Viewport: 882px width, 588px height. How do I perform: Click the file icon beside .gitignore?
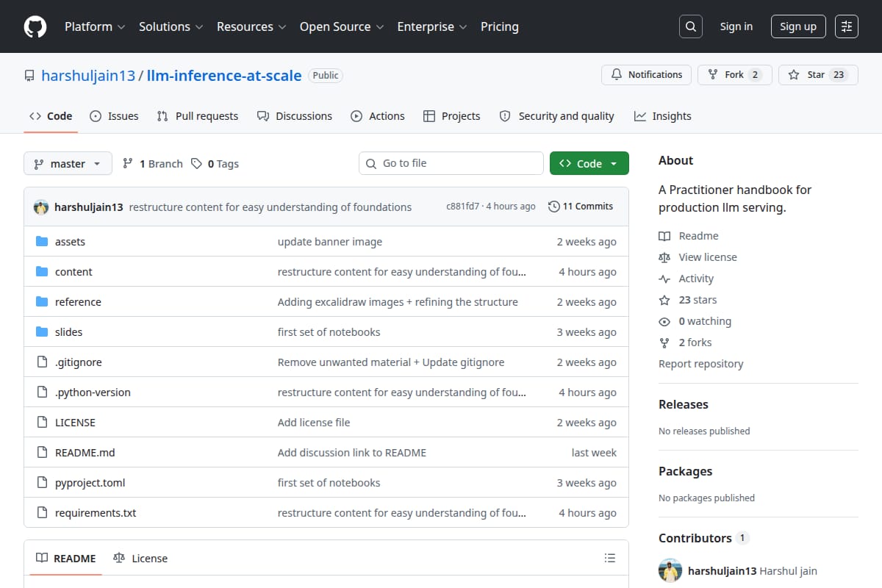42,362
